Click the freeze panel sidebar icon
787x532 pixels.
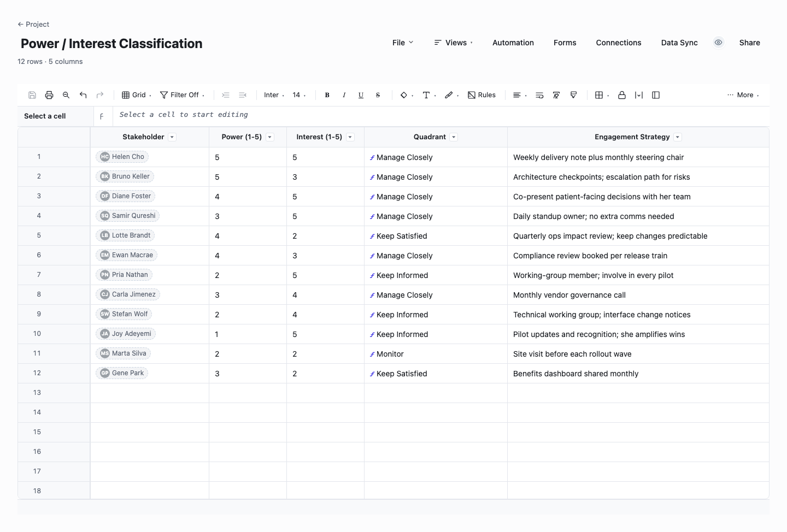[656, 95]
